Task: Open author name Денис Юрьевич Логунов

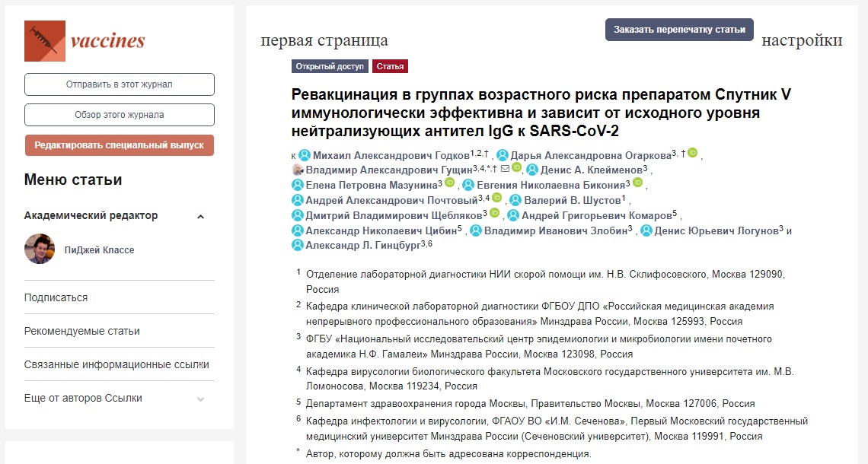Action: point(716,230)
